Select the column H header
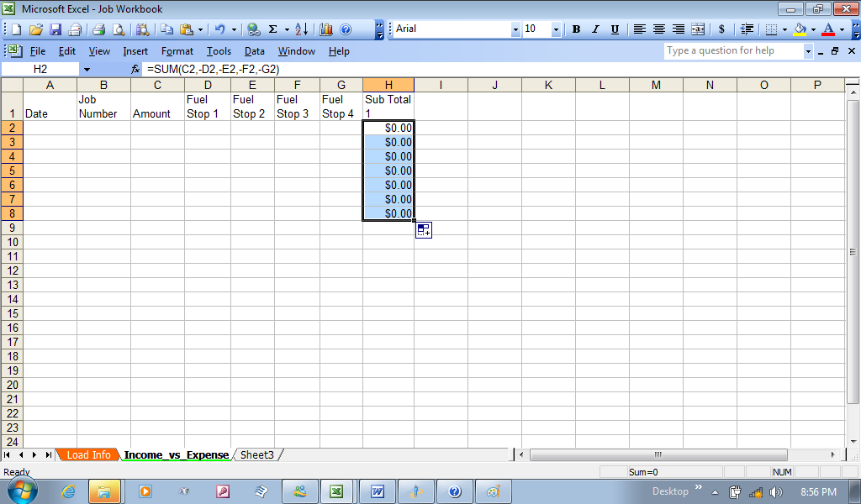The width and height of the screenshot is (861, 504). [x=388, y=85]
